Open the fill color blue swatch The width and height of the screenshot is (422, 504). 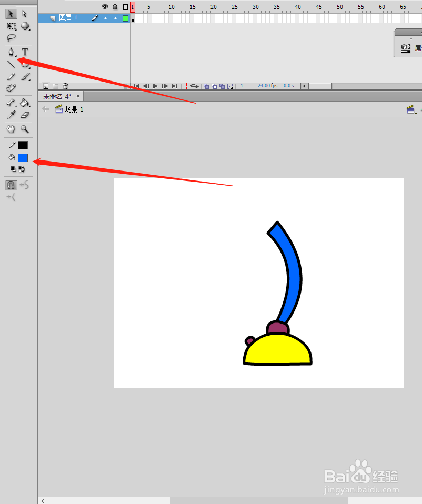point(23,158)
